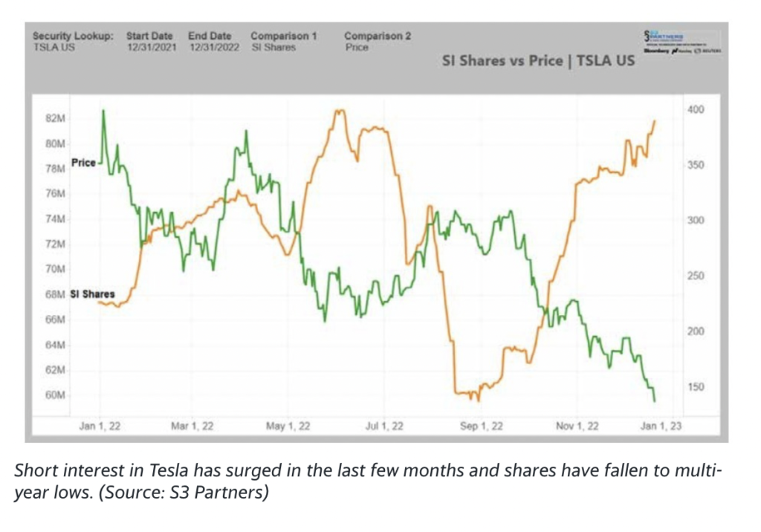
Task: Open the Comparison 2 Price selector
Action: click(x=356, y=47)
